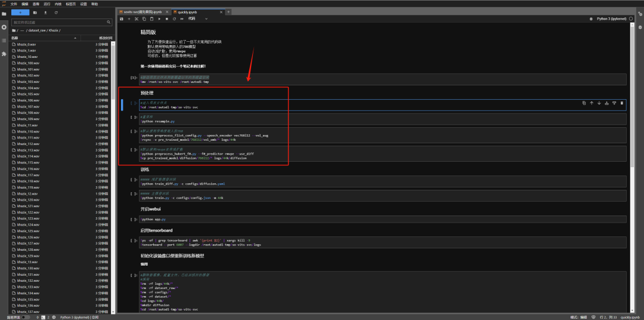Sort files by the 名称 column header
The height and width of the screenshot is (320, 644).
(x=44, y=38)
